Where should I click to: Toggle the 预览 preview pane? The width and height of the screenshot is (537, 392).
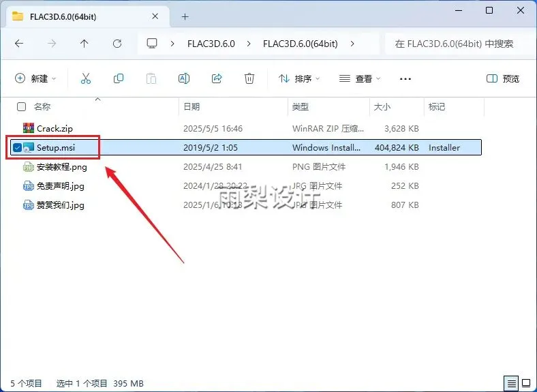pyautogui.click(x=503, y=78)
